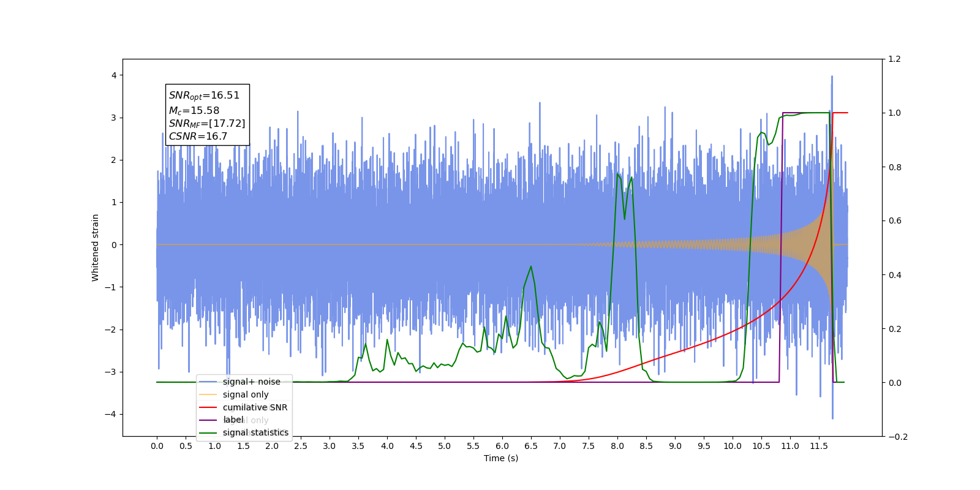
Task: Click the −4 left-axis tick label
Action: point(110,414)
